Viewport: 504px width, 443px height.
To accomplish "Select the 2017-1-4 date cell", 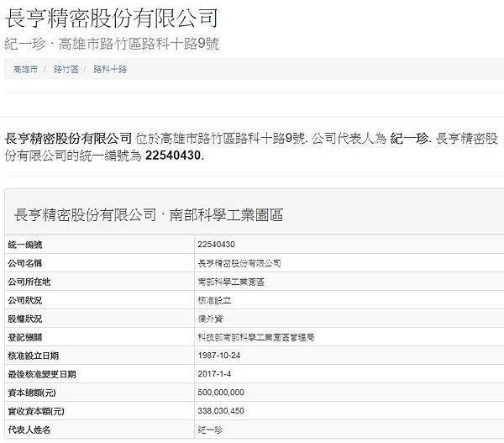I will tap(214, 374).
